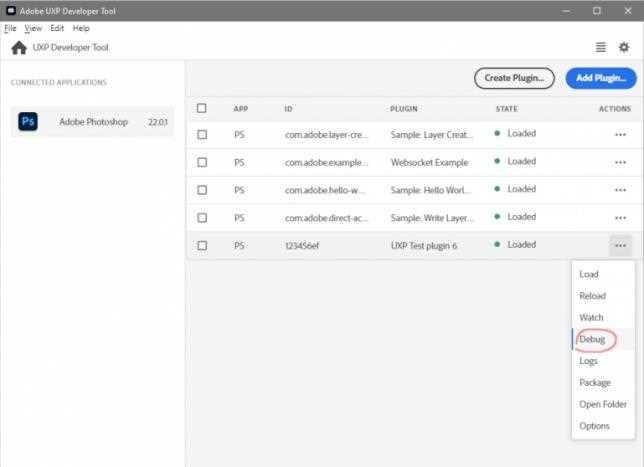Click the com.adobe.example ID cell

tap(326, 163)
